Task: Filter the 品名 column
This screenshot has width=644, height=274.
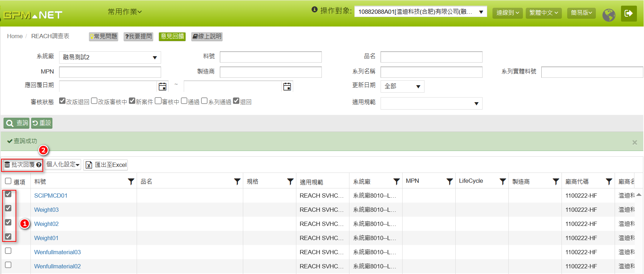Action: pyautogui.click(x=237, y=181)
